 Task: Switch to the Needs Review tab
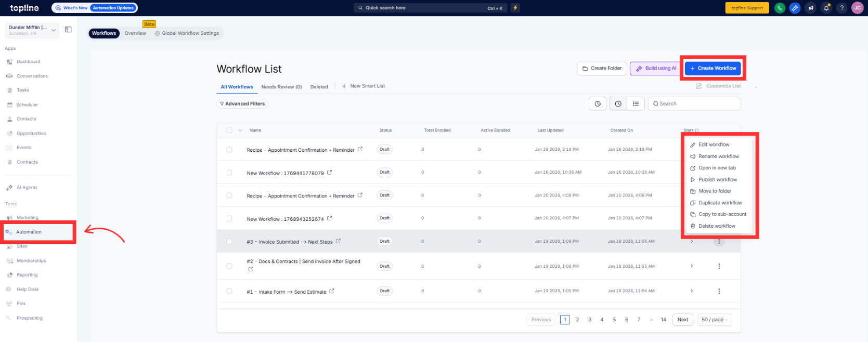tap(281, 87)
